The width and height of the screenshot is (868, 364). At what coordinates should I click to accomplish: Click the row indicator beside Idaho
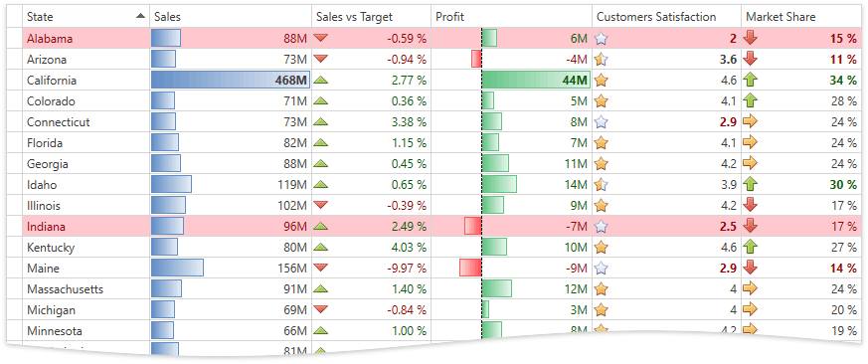click(14, 185)
